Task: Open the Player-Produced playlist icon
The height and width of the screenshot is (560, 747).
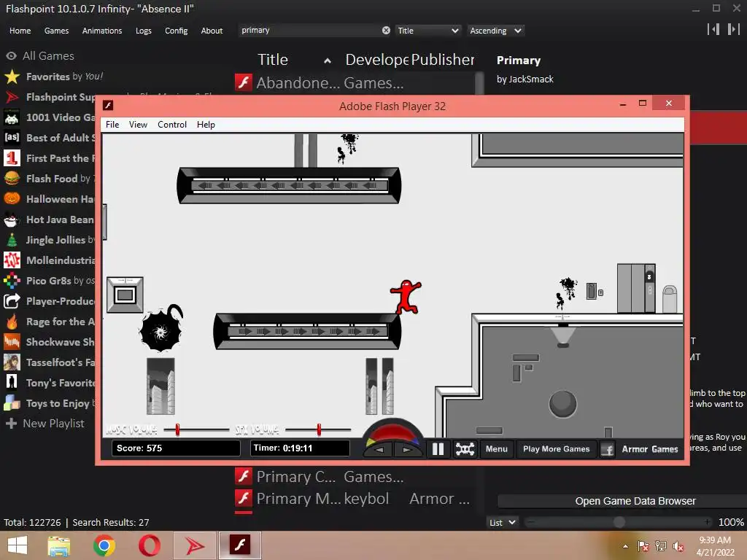Action: pyautogui.click(x=12, y=301)
